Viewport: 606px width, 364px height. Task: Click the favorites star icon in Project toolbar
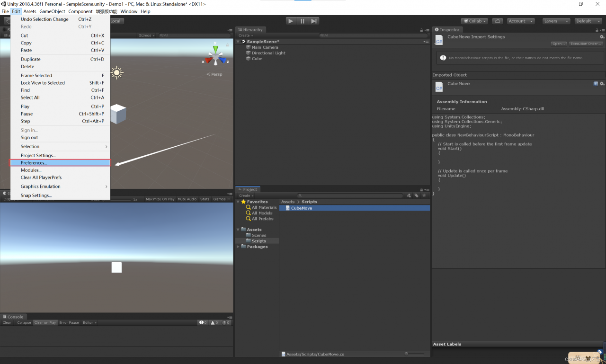424,195
